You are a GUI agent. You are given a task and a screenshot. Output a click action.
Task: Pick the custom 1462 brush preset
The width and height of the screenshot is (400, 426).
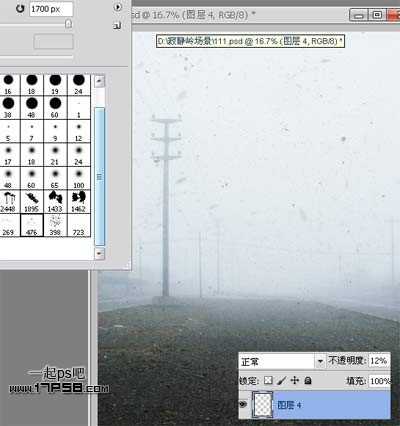tap(79, 202)
